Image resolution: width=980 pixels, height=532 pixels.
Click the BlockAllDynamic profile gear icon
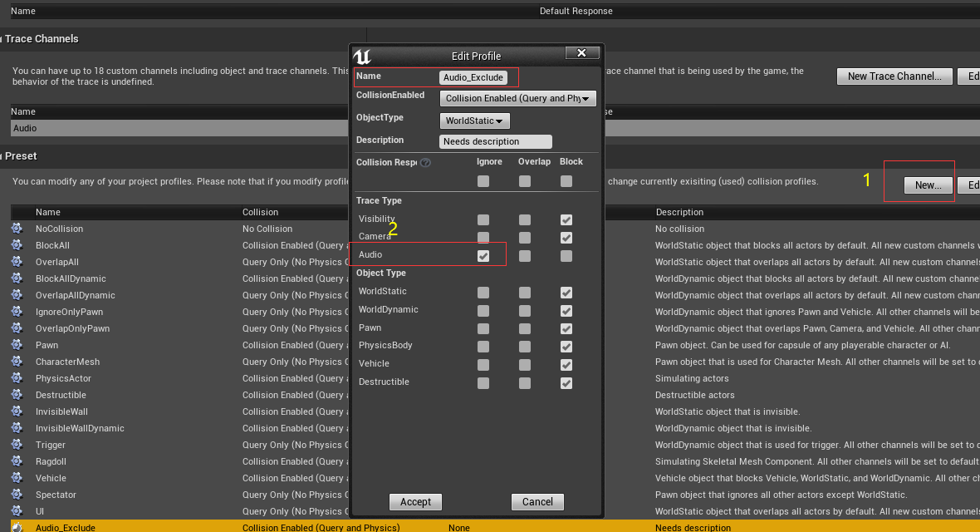(x=17, y=278)
